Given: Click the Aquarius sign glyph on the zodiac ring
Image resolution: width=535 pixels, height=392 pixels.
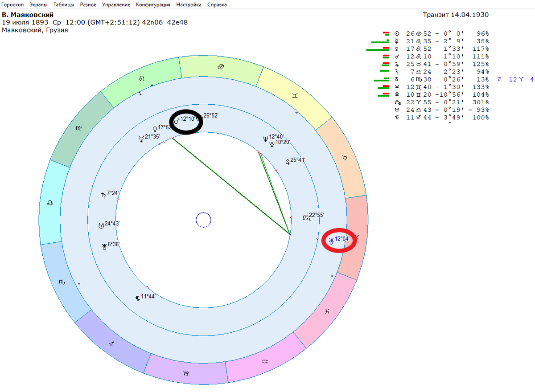Looking at the screenshot, I should pos(265,361).
